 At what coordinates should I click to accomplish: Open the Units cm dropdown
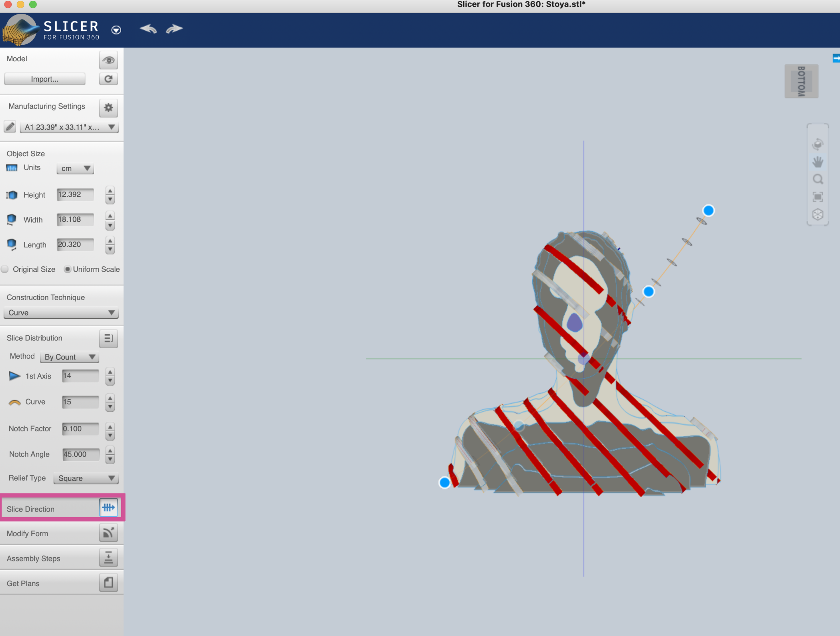coord(75,168)
